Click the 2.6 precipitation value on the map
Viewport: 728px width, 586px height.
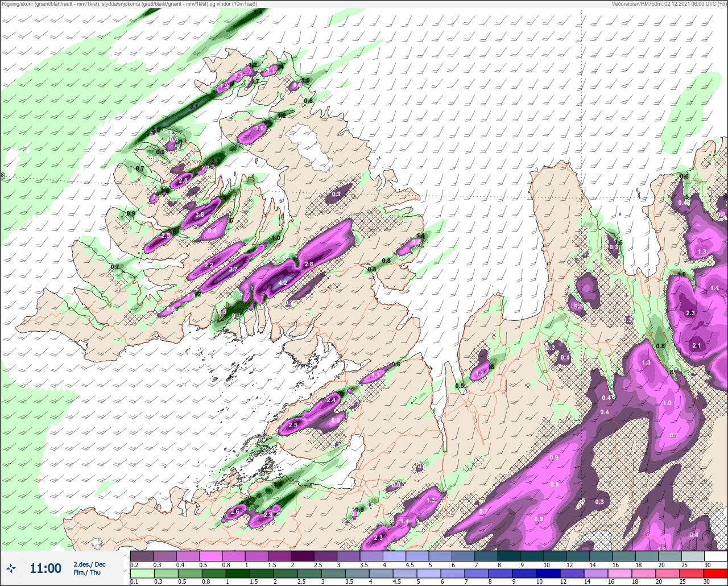pyautogui.click(x=235, y=512)
